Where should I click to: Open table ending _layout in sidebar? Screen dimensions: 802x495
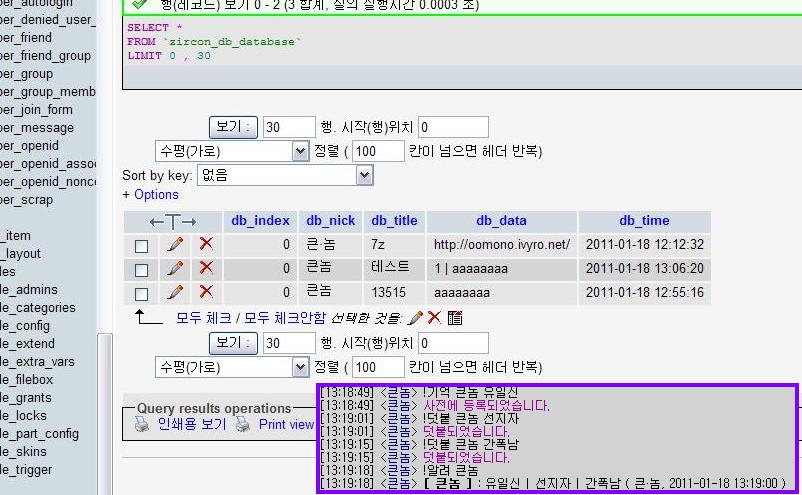click(20, 254)
